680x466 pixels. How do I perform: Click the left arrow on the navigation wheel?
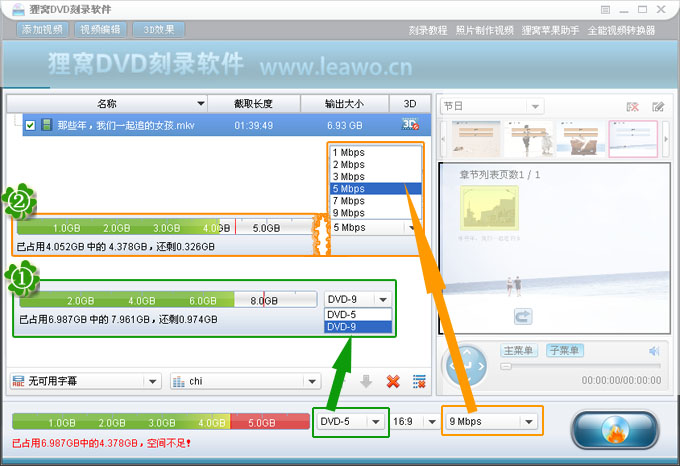[452, 367]
